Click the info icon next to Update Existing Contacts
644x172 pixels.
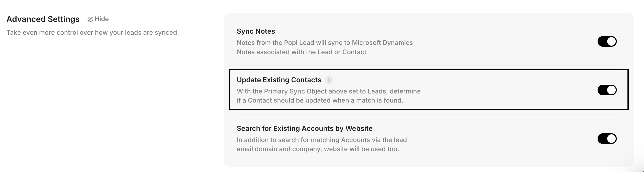329,80
